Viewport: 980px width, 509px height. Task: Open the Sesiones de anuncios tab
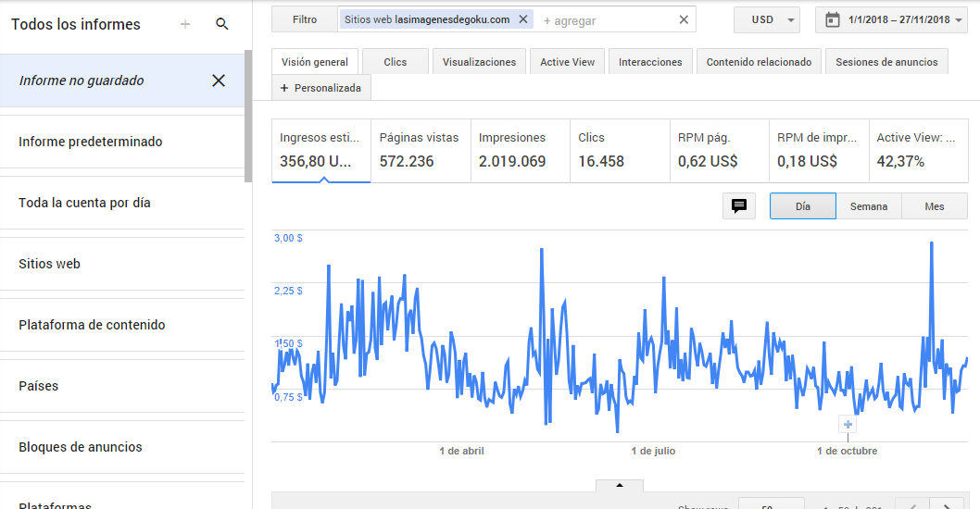[886, 62]
